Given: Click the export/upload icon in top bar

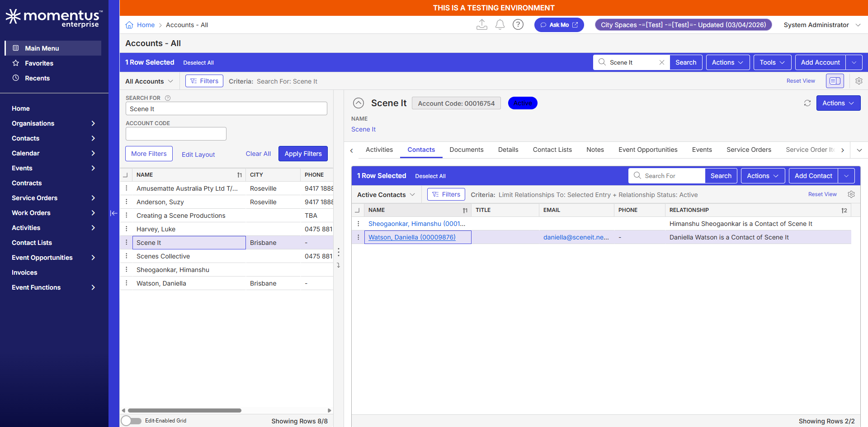Looking at the screenshot, I should (x=482, y=25).
